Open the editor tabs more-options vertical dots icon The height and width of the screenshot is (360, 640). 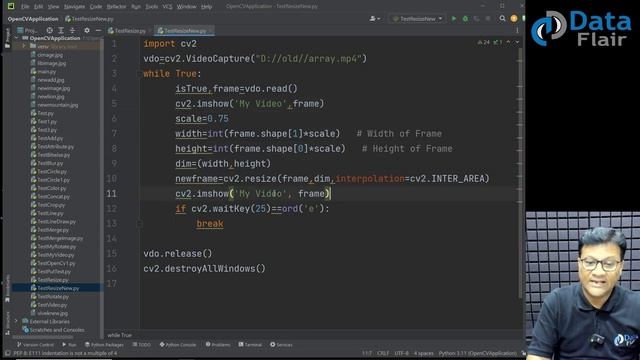[517, 31]
